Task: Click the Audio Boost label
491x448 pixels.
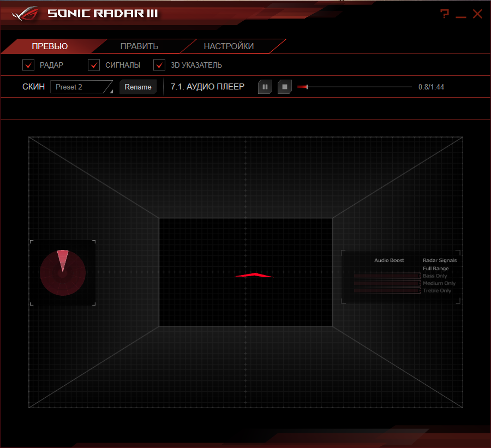Action: click(x=389, y=260)
